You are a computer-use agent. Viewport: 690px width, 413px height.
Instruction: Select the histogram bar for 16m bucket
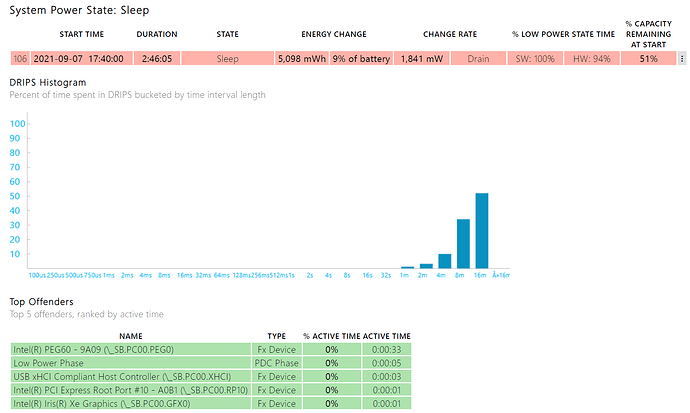point(482,230)
